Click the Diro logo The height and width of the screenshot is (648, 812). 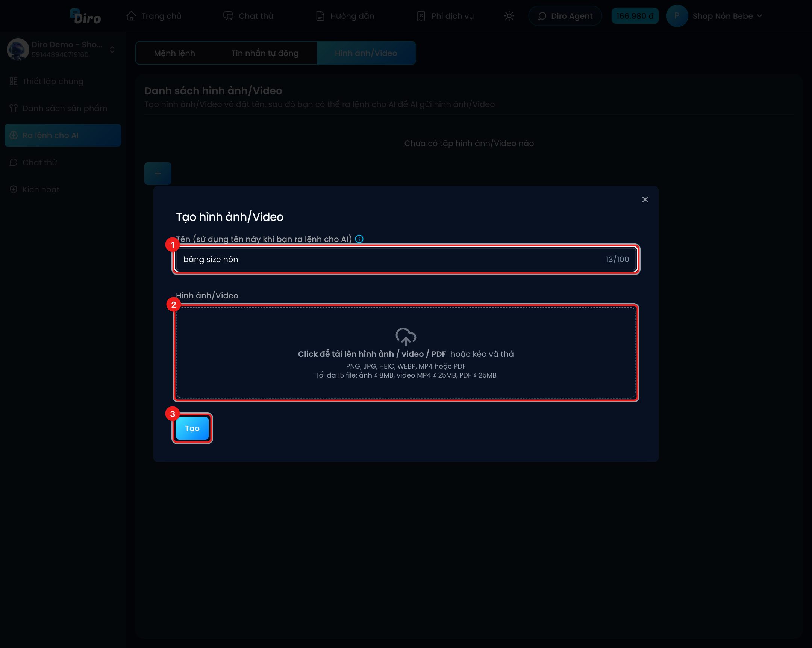pyautogui.click(x=85, y=16)
